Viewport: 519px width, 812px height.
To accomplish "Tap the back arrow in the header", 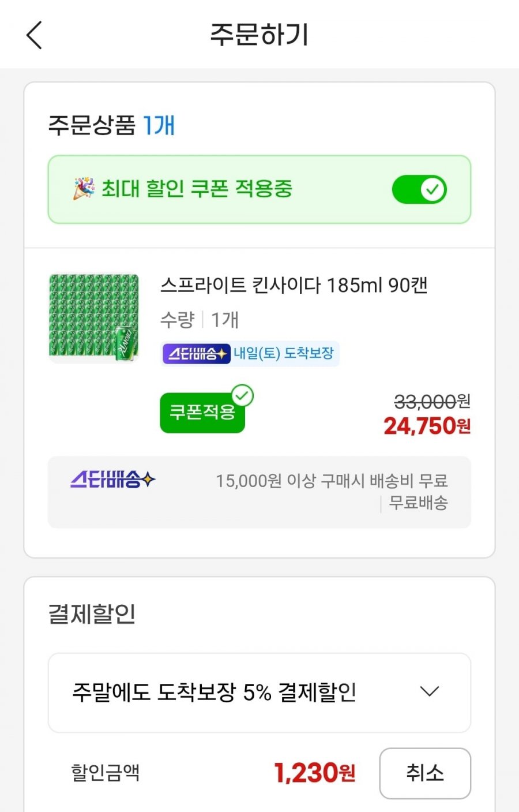I will 35,35.
